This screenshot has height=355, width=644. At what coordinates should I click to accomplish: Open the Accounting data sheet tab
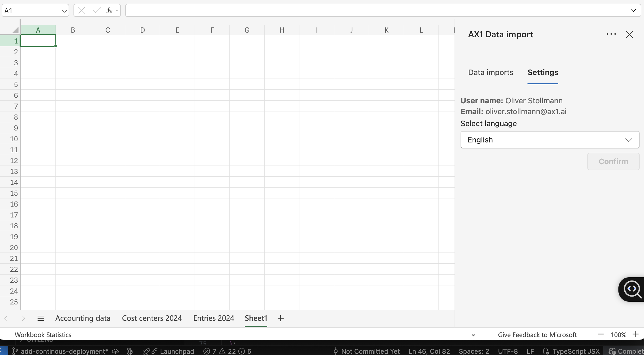[x=83, y=318]
